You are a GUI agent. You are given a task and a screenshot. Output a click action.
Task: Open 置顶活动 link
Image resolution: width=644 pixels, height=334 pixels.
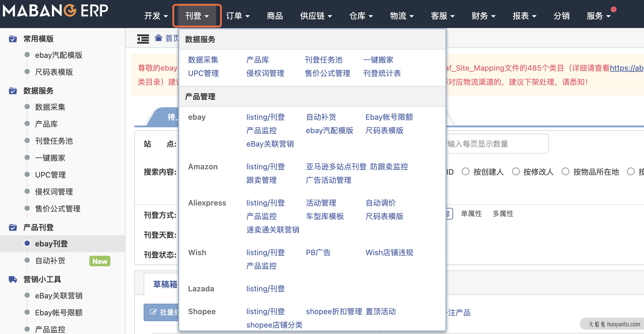click(381, 312)
